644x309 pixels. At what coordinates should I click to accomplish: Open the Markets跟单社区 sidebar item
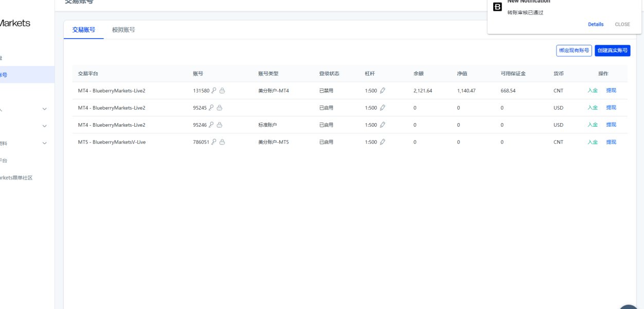(x=16, y=178)
